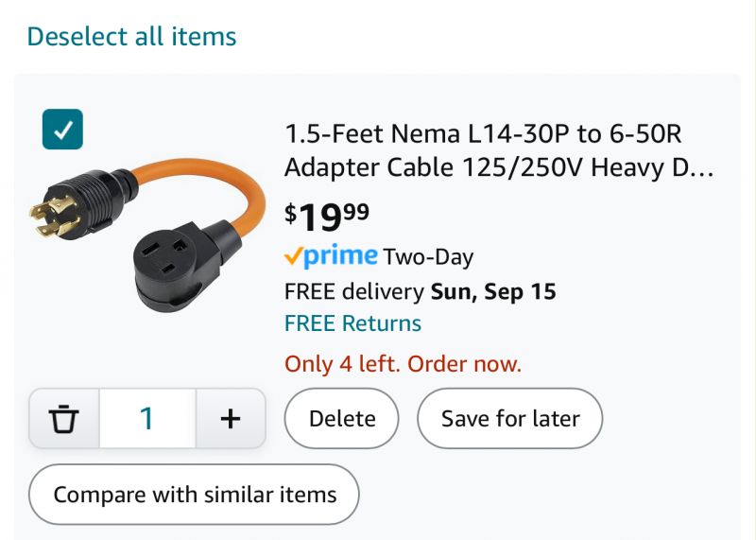Click the orange prime checkmark icon

[x=293, y=255]
